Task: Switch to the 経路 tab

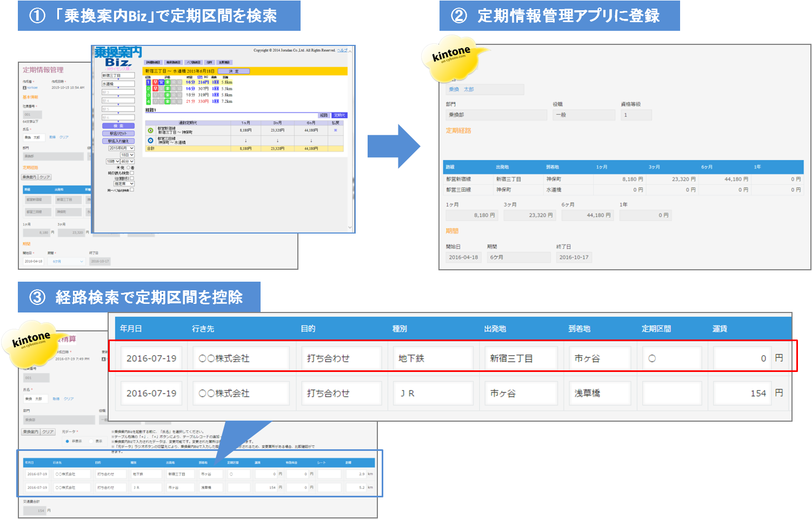Action: (x=324, y=115)
